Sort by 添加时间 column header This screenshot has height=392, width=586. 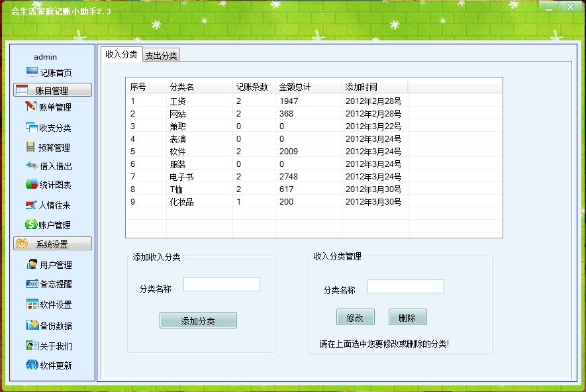click(375, 87)
